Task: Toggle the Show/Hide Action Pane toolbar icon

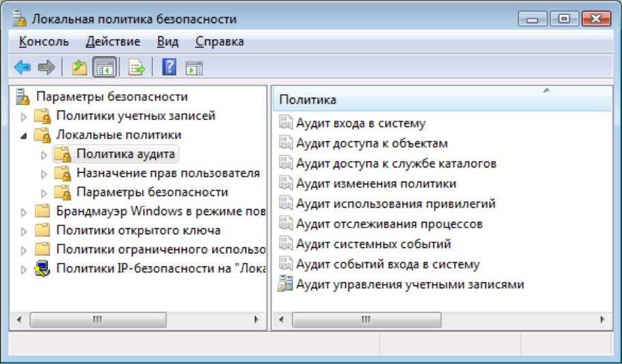Action: tap(194, 68)
